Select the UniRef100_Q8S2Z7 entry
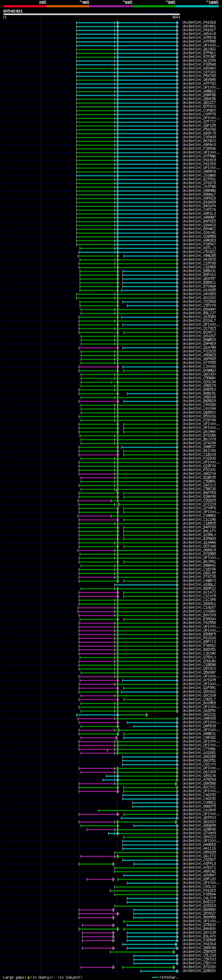The height and width of the screenshot is (980, 222). 199,103
